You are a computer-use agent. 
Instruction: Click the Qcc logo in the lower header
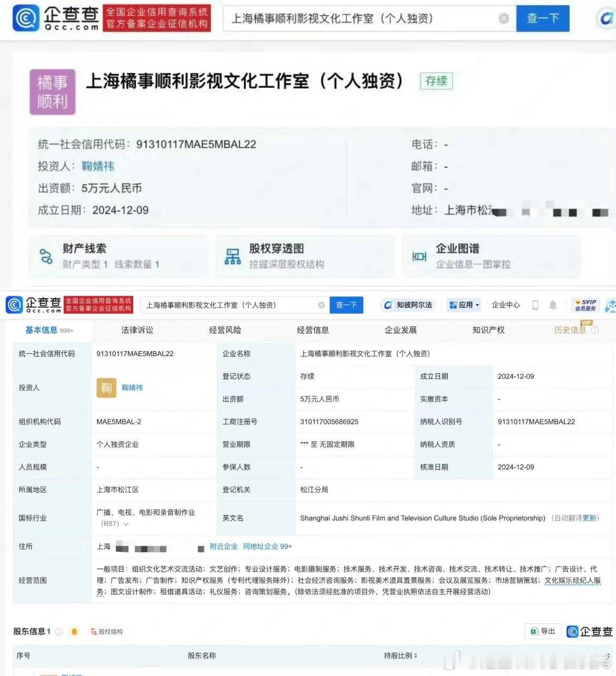click(33, 305)
